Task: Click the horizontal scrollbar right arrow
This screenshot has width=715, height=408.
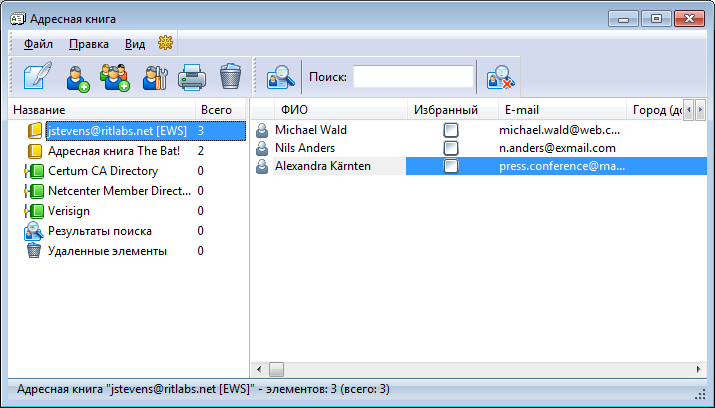Action: click(699, 369)
